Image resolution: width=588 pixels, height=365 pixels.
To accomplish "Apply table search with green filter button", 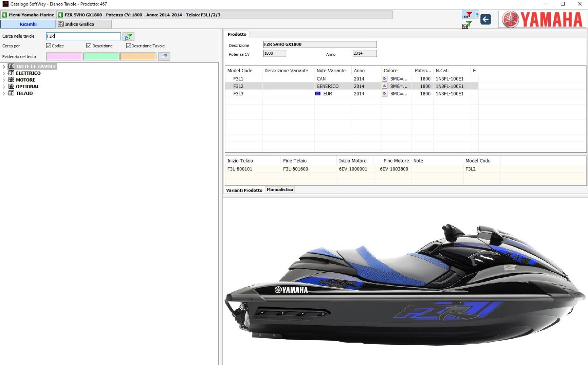I will [128, 36].
